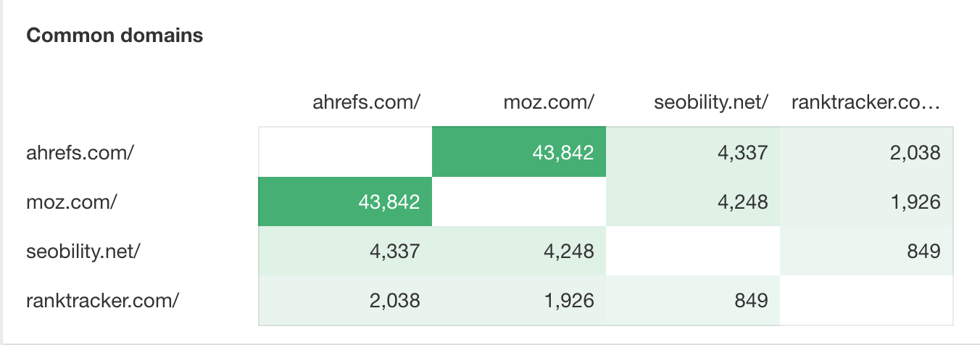Viewport: 980px width, 345px height.
Task: Open the 2,038 value in the ahrefs.com row
Action: pos(917,152)
